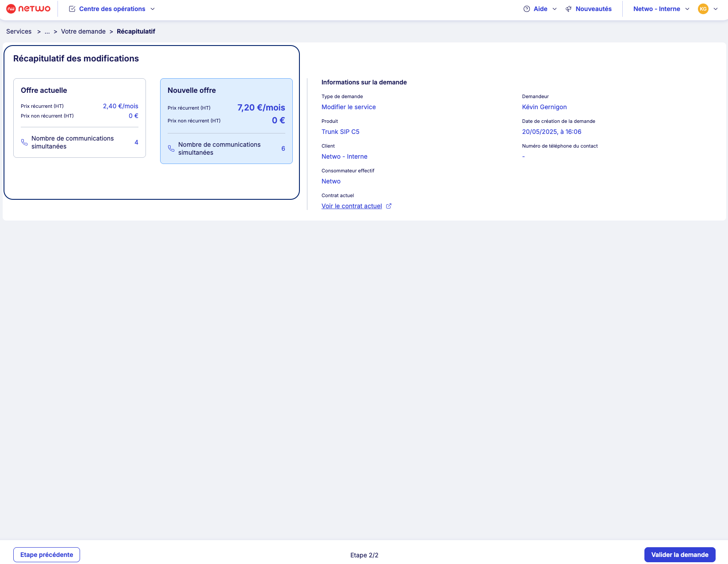Screen dimensions: 728x564
Task: Click the 7,20 €/mois price
Action: pyautogui.click(x=261, y=107)
